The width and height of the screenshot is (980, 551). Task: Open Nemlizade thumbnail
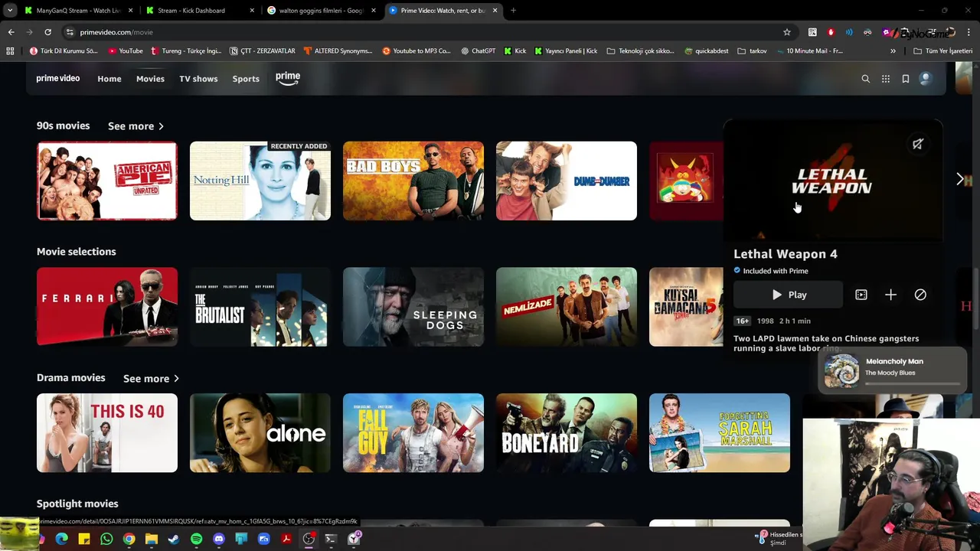pyautogui.click(x=567, y=307)
